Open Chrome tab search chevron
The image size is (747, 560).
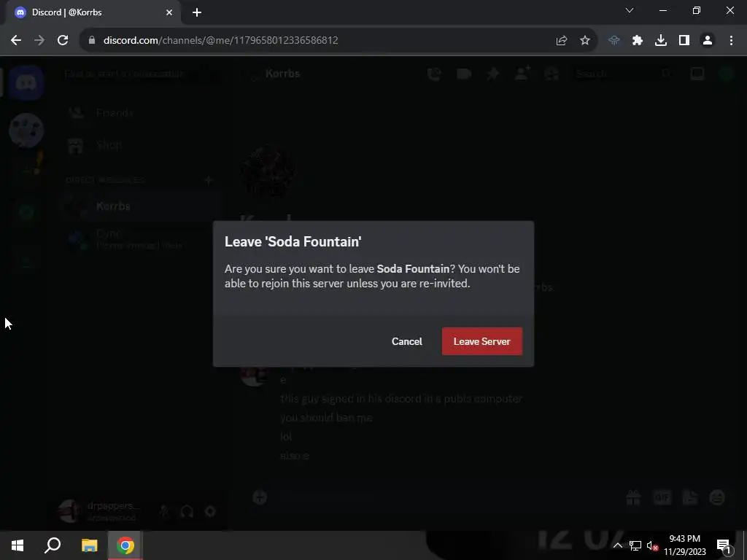[630, 10]
